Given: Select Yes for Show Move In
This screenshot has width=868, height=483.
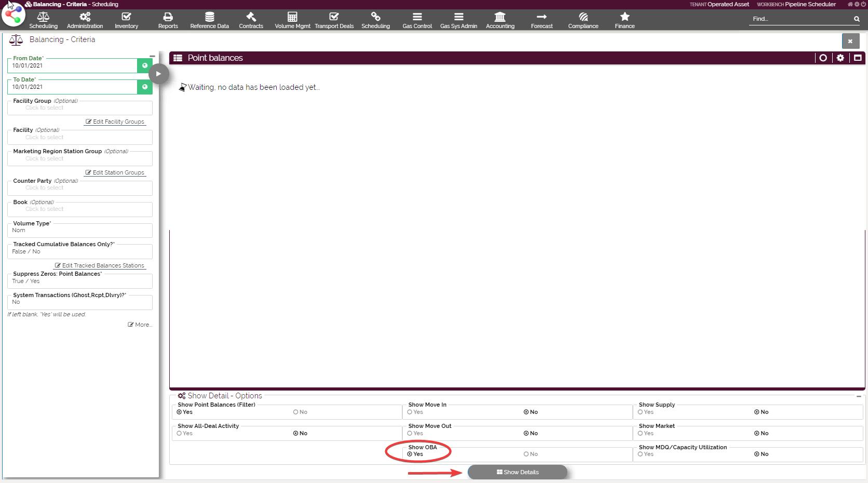Looking at the screenshot, I should tap(410, 412).
